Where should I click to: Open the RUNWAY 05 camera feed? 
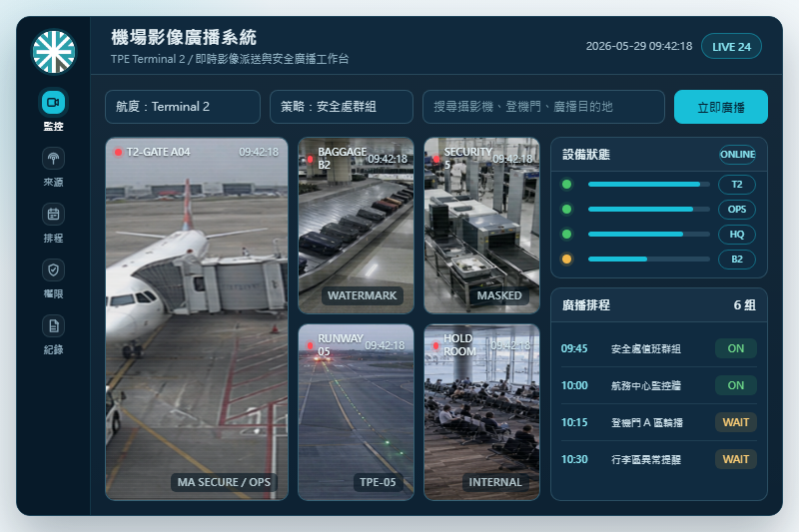coord(356,412)
